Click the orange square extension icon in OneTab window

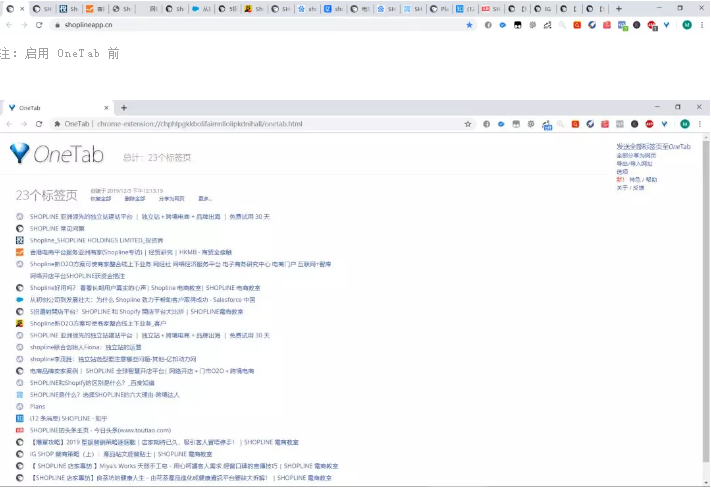[x=575, y=124]
